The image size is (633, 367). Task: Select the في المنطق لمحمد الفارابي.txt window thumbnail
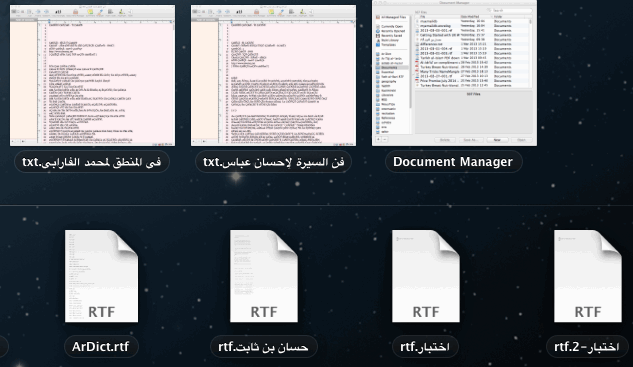click(x=92, y=75)
